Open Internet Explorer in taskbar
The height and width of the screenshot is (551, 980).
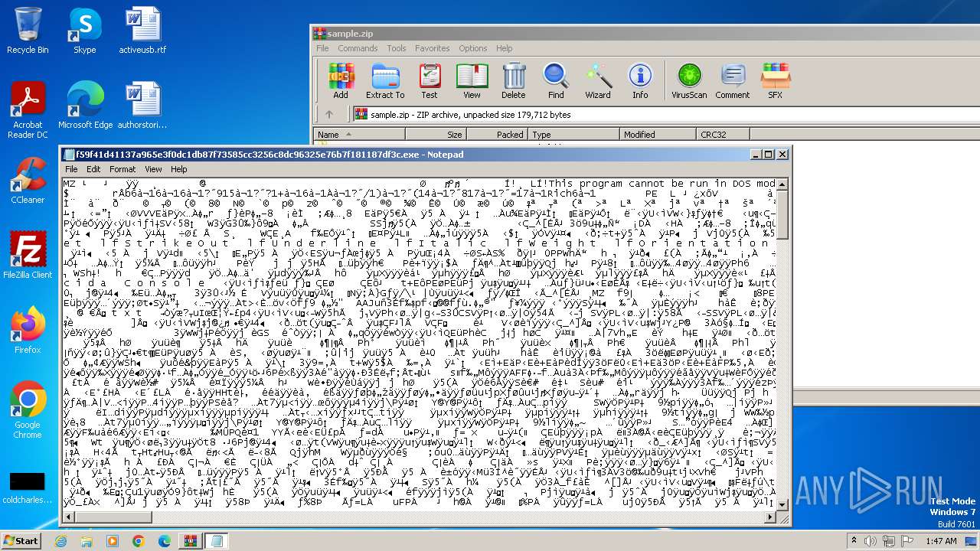(61, 541)
